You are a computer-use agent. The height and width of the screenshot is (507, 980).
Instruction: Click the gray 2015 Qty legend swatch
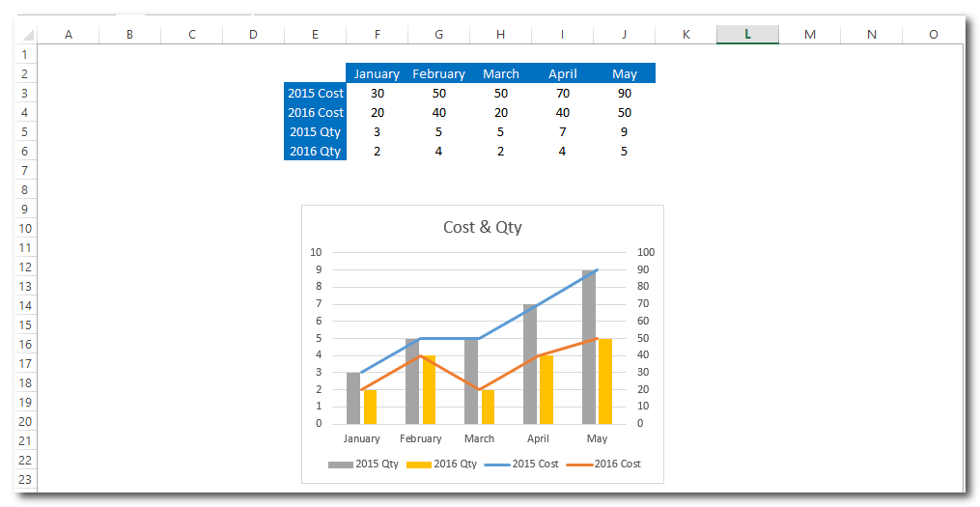click(x=340, y=465)
